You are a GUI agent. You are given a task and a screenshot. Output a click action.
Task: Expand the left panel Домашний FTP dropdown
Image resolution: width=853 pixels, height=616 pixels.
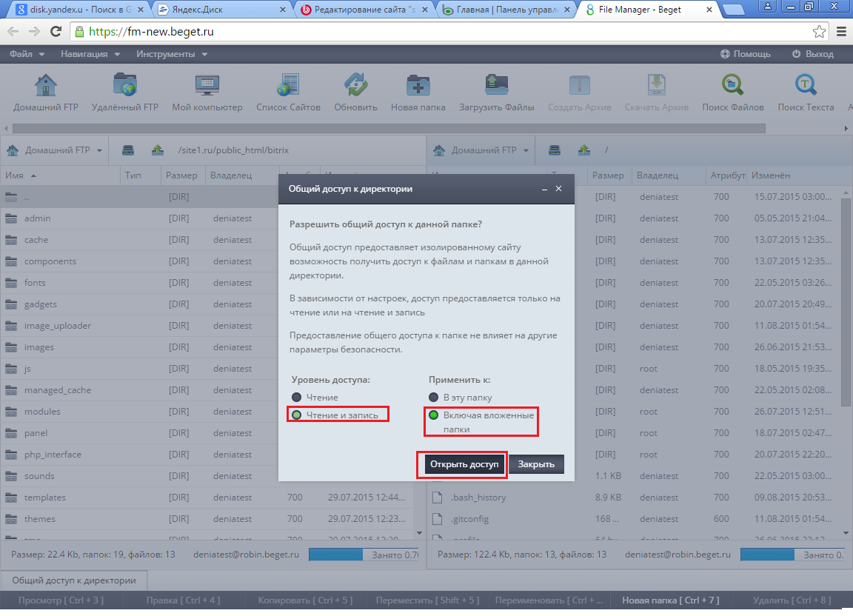pos(54,150)
